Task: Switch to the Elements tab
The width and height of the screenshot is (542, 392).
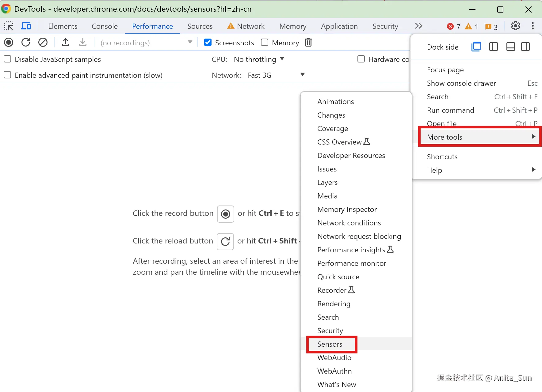Action: click(63, 26)
